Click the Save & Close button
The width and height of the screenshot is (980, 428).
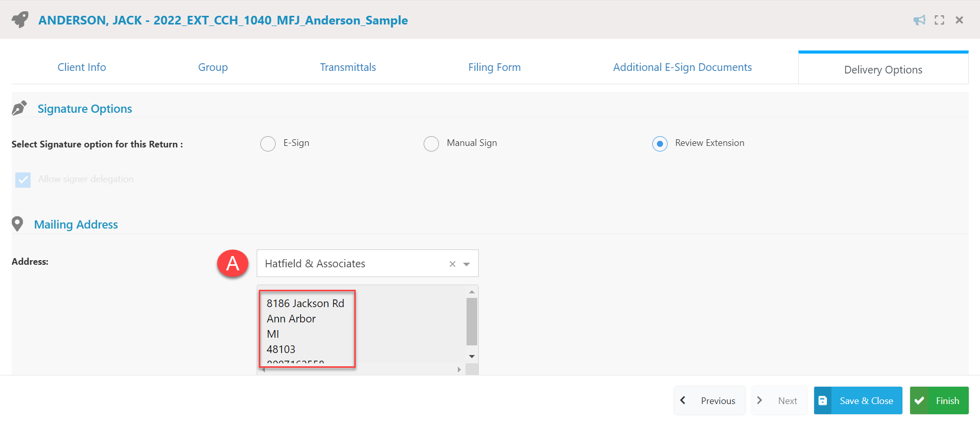coord(858,400)
